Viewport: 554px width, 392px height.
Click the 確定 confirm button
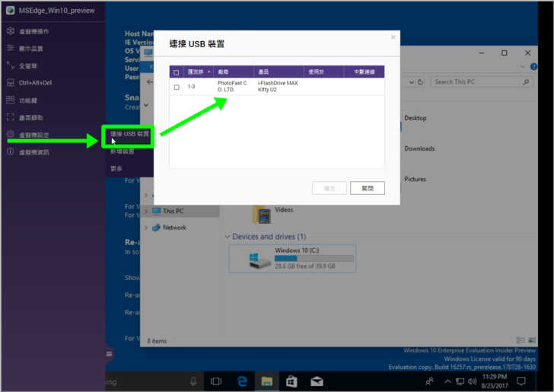pos(330,188)
